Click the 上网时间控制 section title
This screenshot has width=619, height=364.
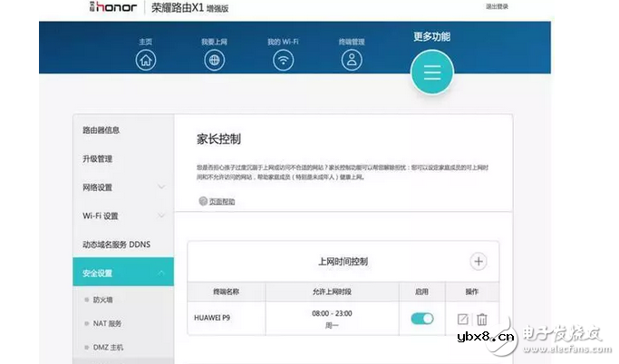click(343, 262)
